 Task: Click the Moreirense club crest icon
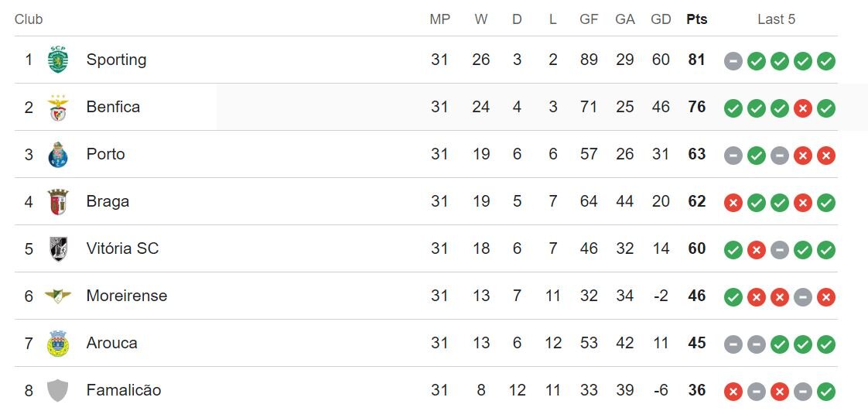click(x=58, y=296)
